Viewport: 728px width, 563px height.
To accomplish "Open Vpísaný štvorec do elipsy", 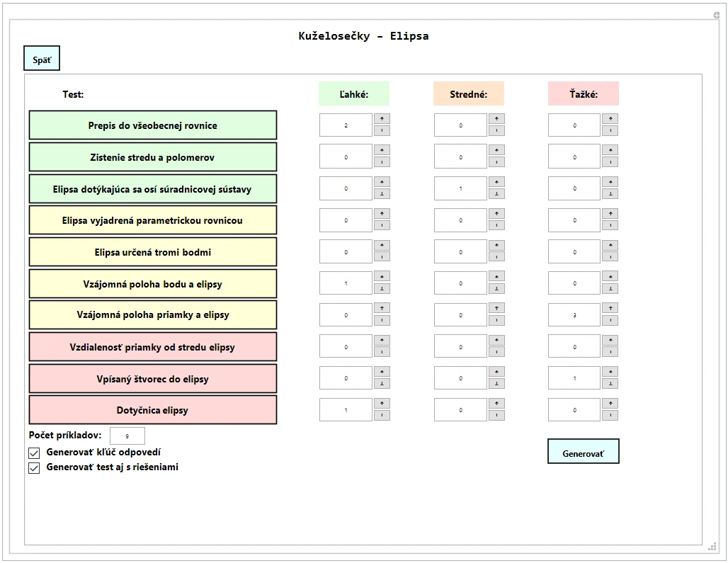I will [153, 379].
